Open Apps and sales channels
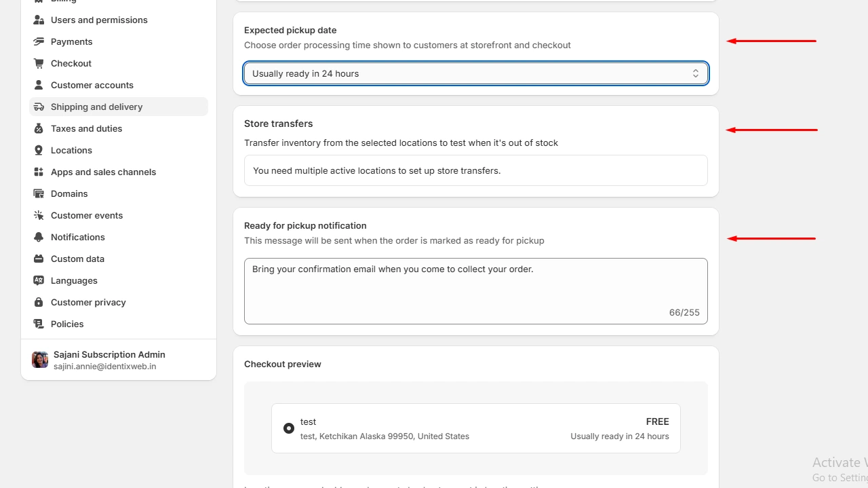The image size is (868, 488). 119,172
